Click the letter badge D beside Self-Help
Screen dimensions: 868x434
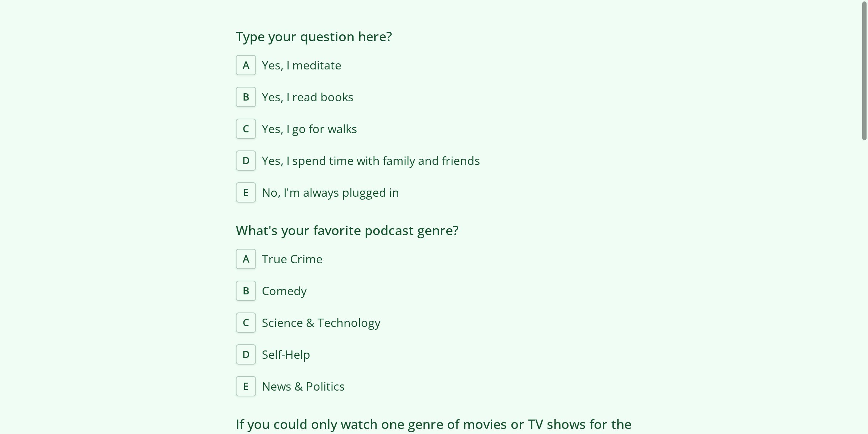tap(246, 354)
